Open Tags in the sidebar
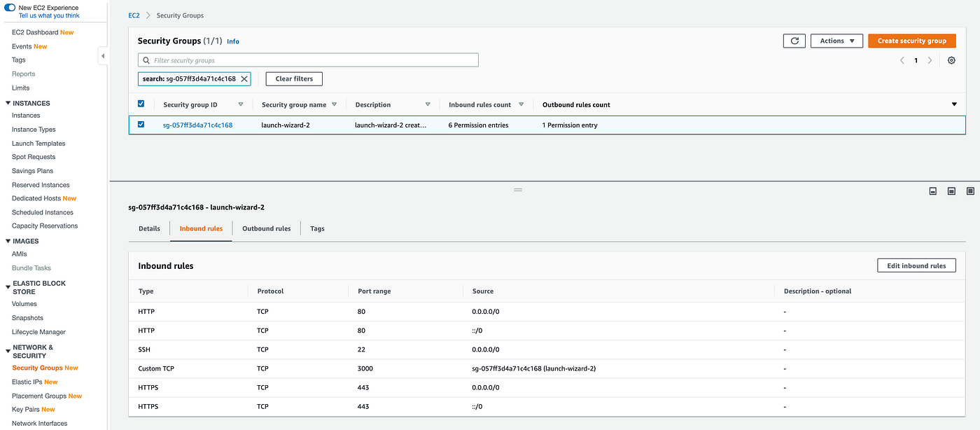The width and height of the screenshot is (980, 430). [x=19, y=60]
